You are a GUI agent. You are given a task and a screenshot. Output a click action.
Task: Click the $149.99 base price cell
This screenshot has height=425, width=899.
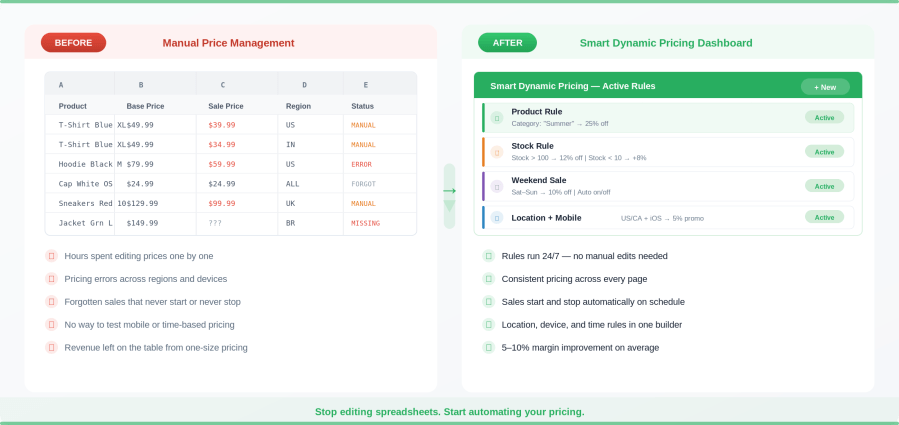[142, 223]
